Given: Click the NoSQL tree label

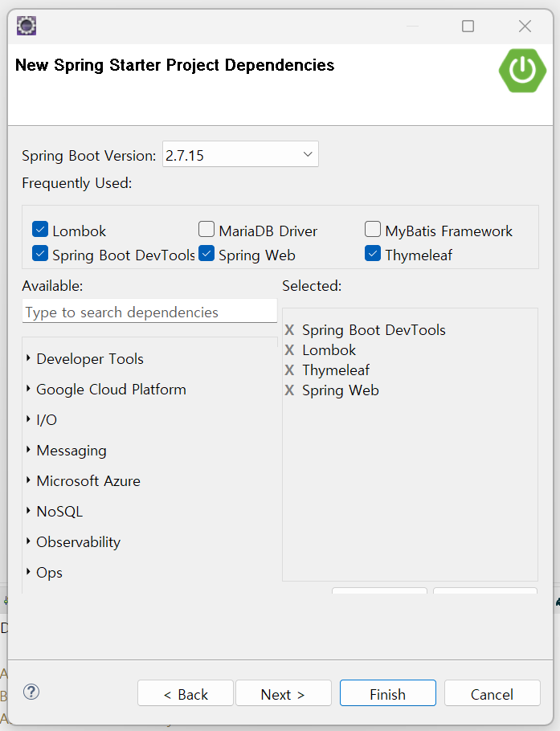Looking at the screenshot, I should tap(59, 512).
